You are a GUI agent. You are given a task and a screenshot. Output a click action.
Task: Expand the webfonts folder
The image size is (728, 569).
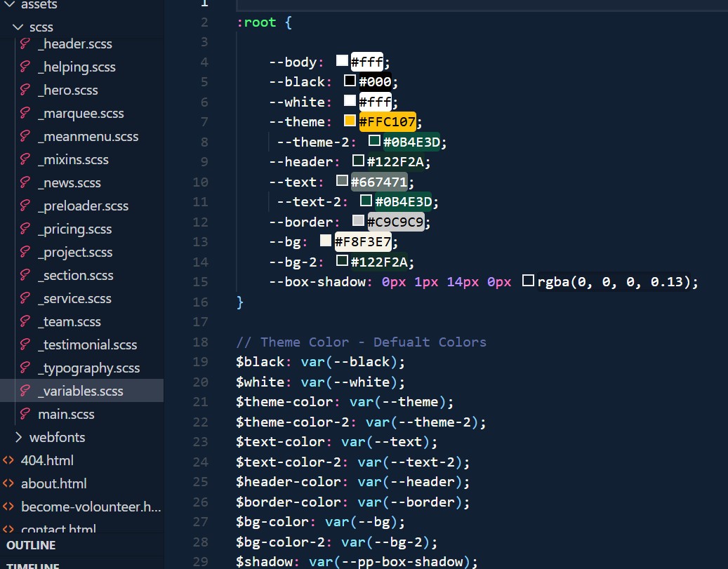[x=18, y=438]
